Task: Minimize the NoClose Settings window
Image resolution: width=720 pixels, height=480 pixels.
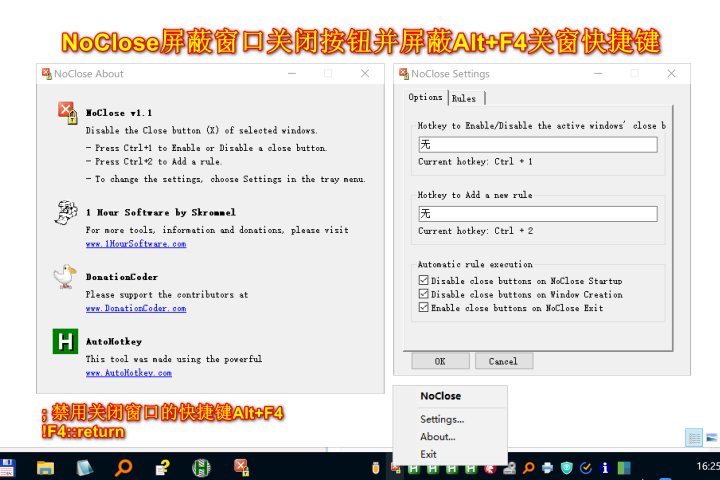Action: pos(598,73)
